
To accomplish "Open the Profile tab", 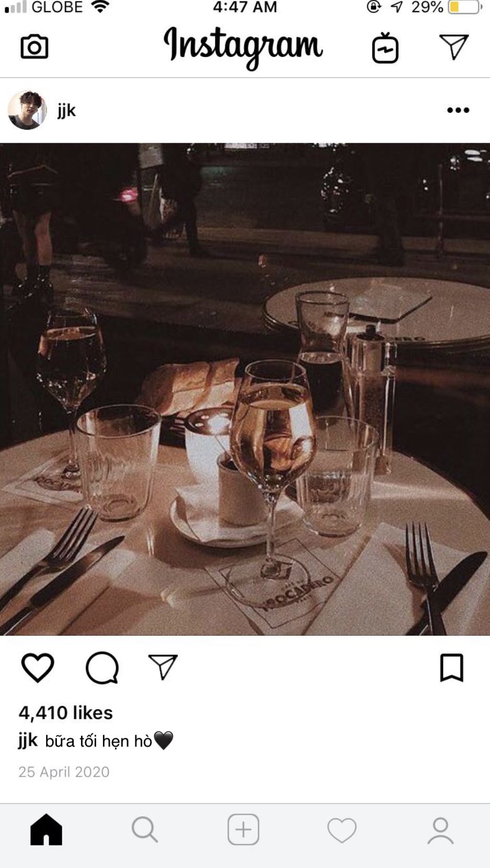I will pyautogui.click(x=440, y=830).
